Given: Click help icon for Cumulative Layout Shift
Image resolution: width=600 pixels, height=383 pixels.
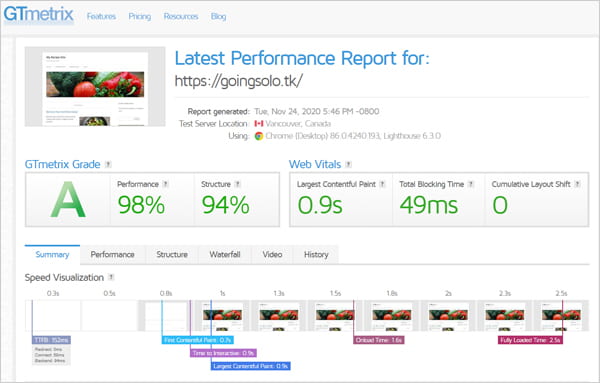Looking at the screenshot, I should (x=577, y=184).
